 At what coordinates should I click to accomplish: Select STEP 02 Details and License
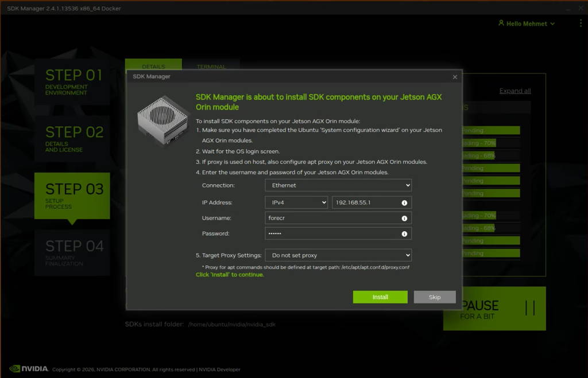[x=72, y=139]
